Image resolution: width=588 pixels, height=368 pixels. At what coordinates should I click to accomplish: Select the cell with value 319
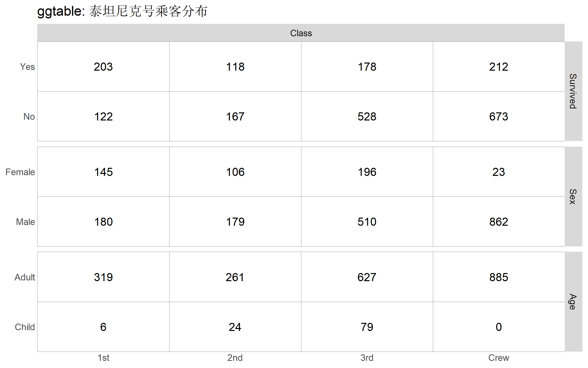[103, 277]
